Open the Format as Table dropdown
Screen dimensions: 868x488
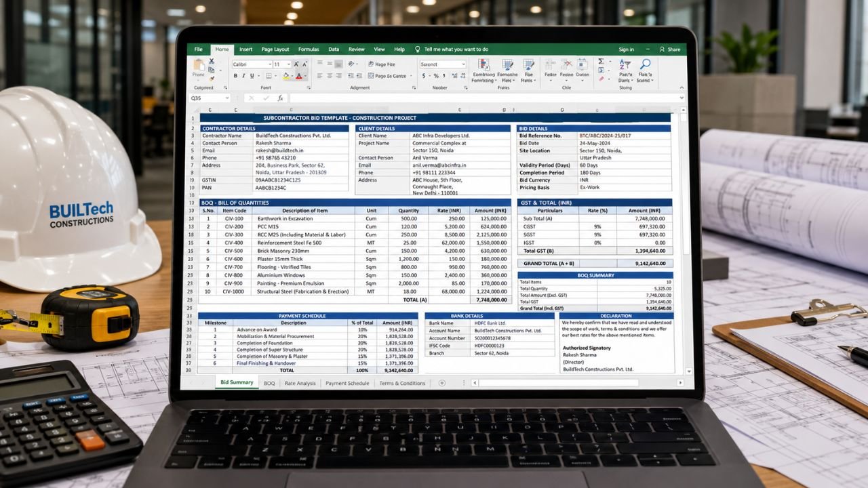point(507,70)
